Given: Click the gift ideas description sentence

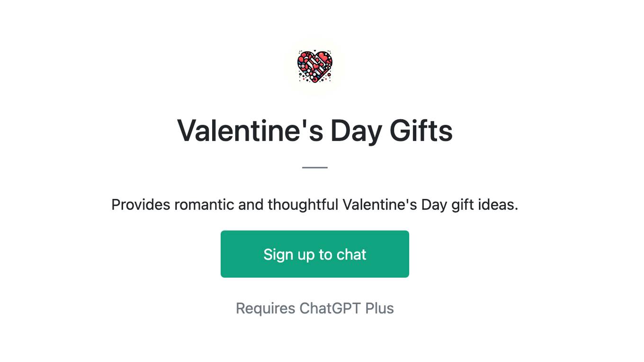Looking at the screenshot, I should [315, 205].
